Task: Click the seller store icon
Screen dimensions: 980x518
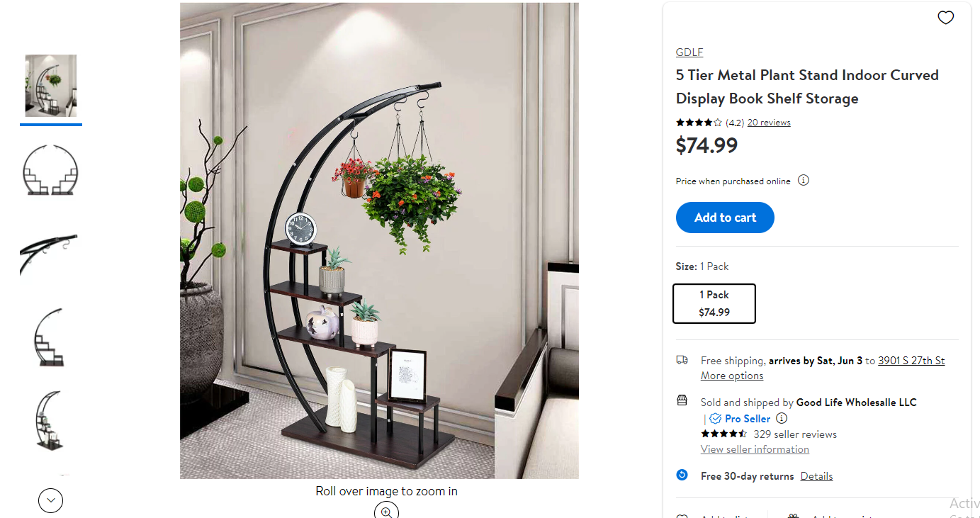Action: 682,400
